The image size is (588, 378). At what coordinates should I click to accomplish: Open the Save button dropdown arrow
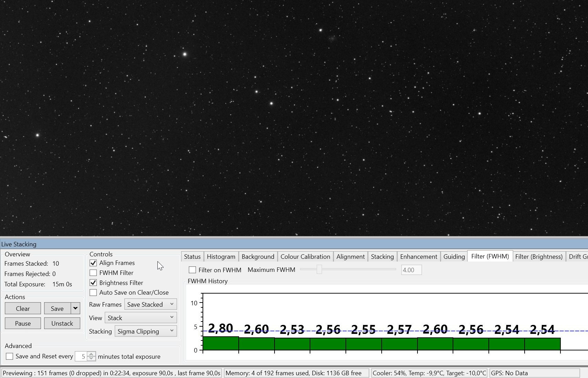(x=75, y=308)
